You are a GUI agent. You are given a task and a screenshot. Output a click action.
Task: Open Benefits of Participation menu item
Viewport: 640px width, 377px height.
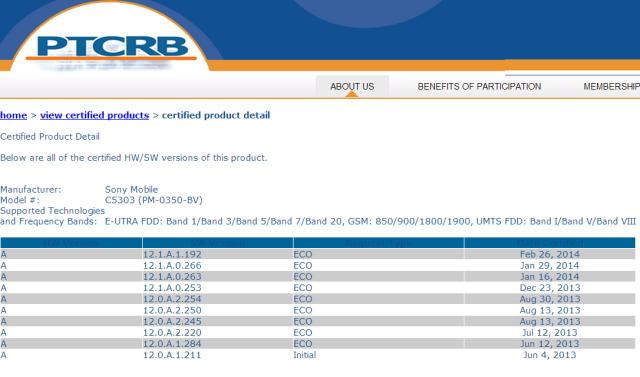[x=479, y=86]
